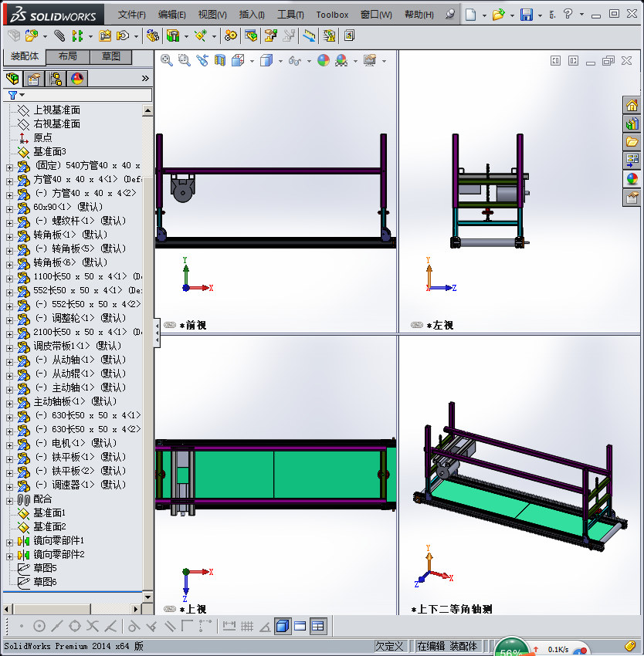Select 基准面2 in the feature tree
Screen dimensions: 644x656
(50, 526)
